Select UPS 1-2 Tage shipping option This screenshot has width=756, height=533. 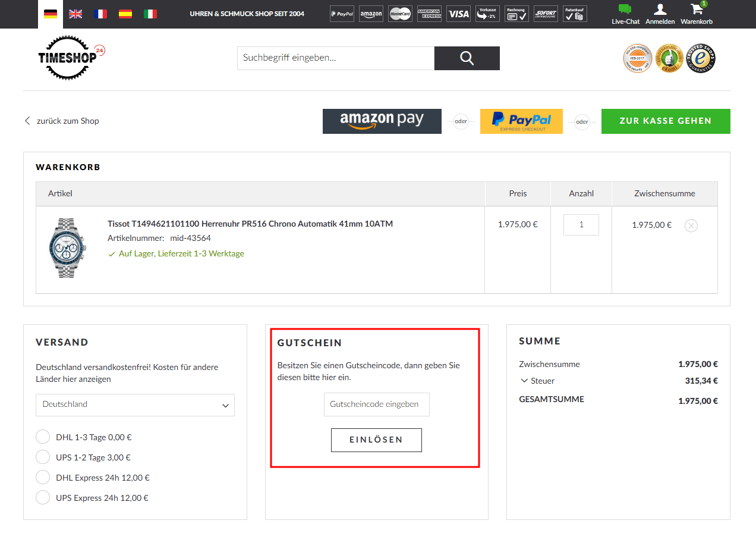click(x=43, y=457)
